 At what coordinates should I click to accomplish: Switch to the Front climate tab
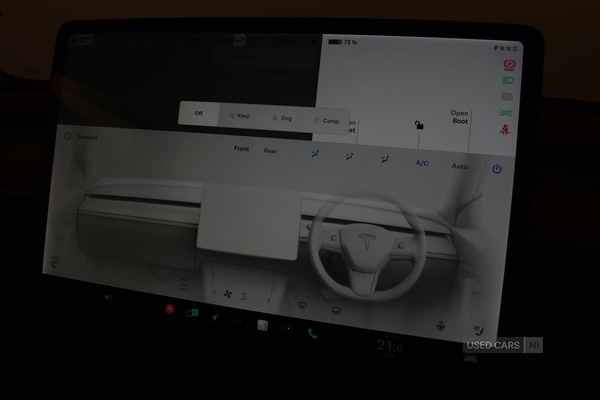point(241,149)
